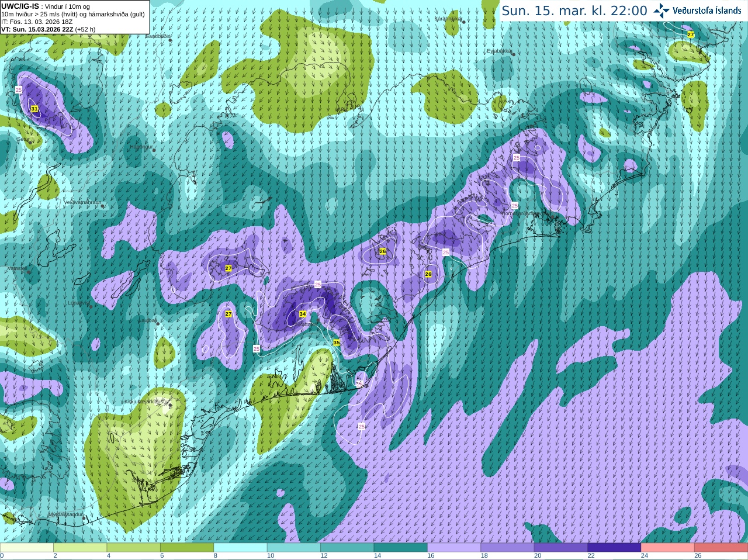The image size is (748, 560).
Task: Pick the 8–10 m/s light cyan swatch
Action: tap(241, 548)
